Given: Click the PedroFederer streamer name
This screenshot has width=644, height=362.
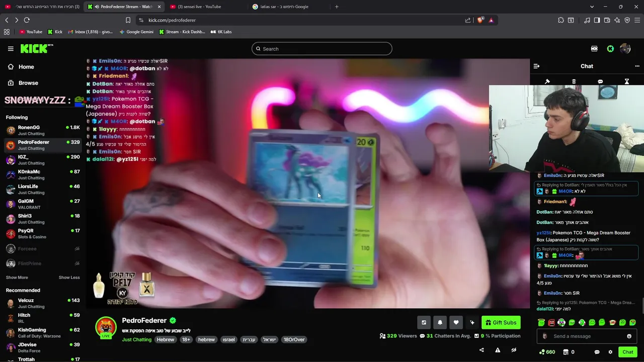Looking at the screenshot, I should pos(144,320).
